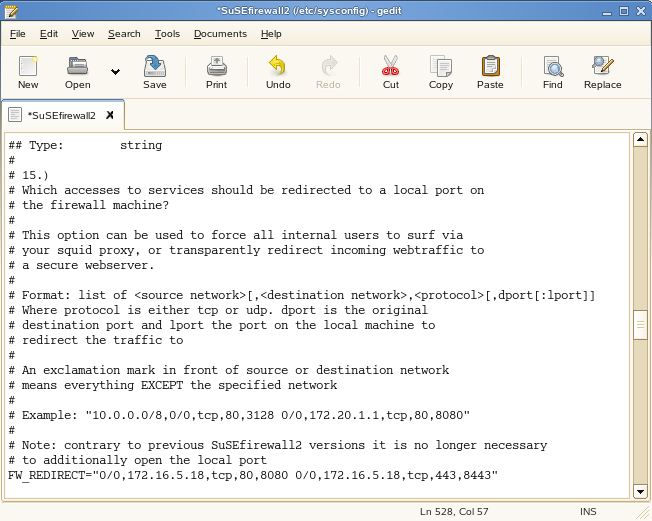The width and height of the screenshot is (652, 521).
Task: Maximize the gedit window
Action: (624, 11)
